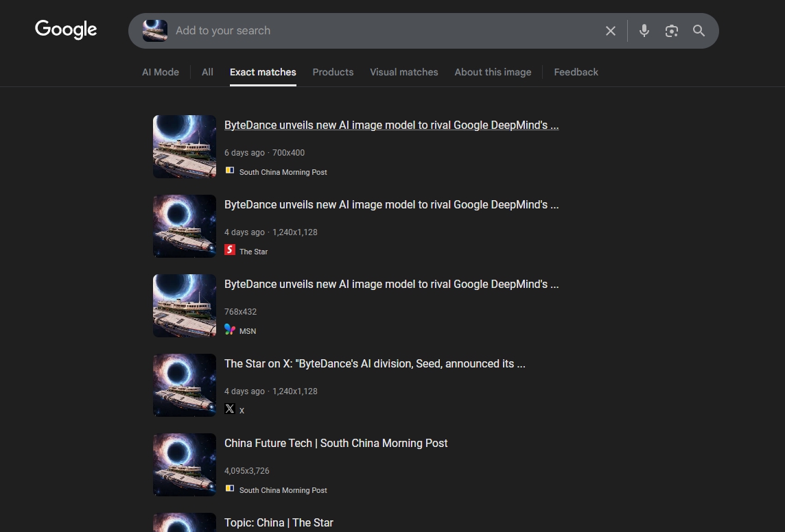The image size is (785, 532).
Task: Click the MSN butterfly favicon
Action: coord(230,329)
